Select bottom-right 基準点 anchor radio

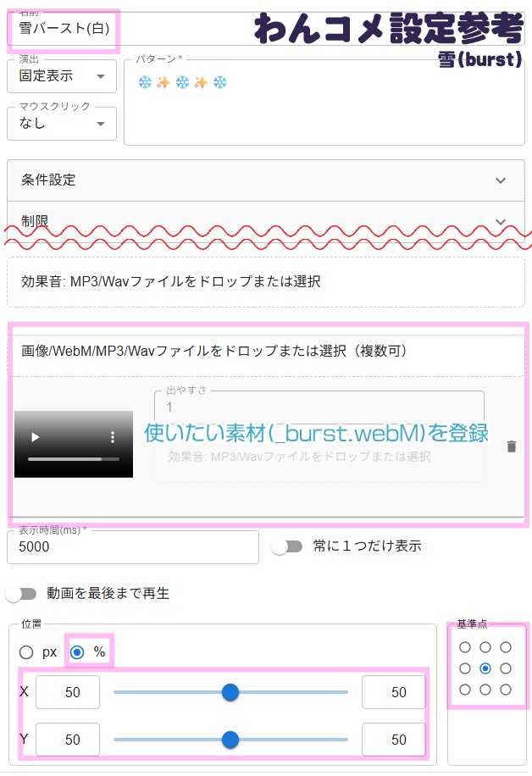(505, 690)
